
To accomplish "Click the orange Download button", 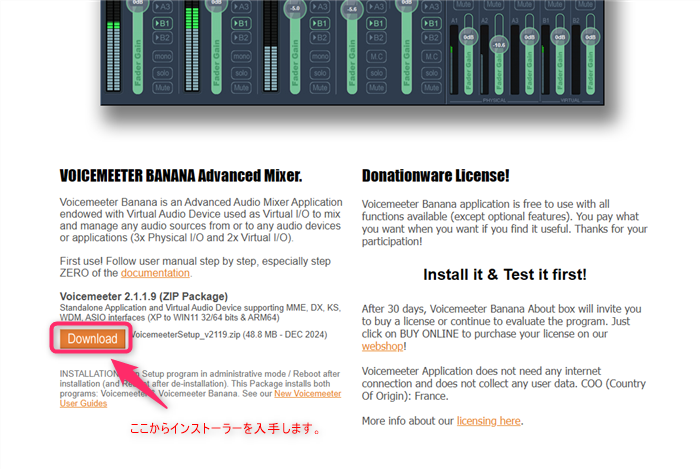I will click(x=92, y=339).
